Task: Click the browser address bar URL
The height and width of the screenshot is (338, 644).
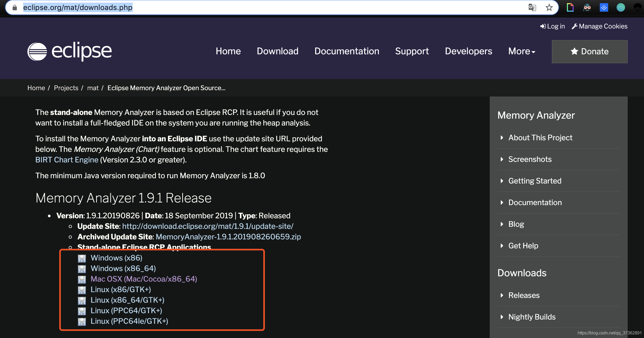Action: pyautogui.click(x=78, y=7)
